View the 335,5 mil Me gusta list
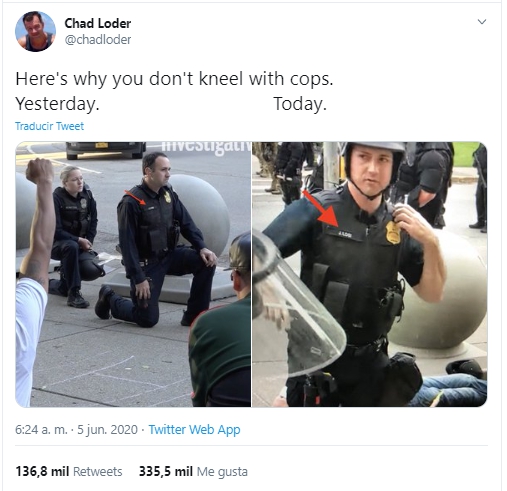 [193, 472]
